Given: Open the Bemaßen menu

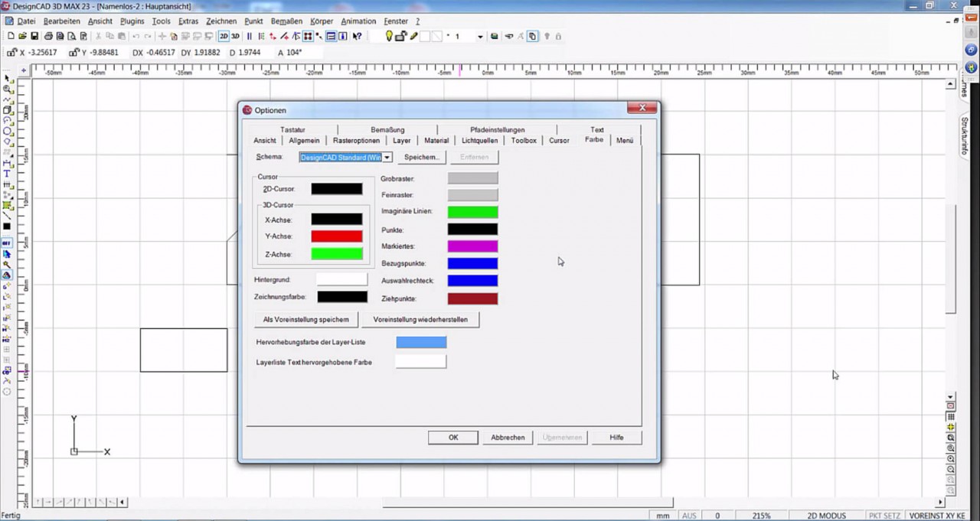Looking at the screenshot, I should 286,21.
